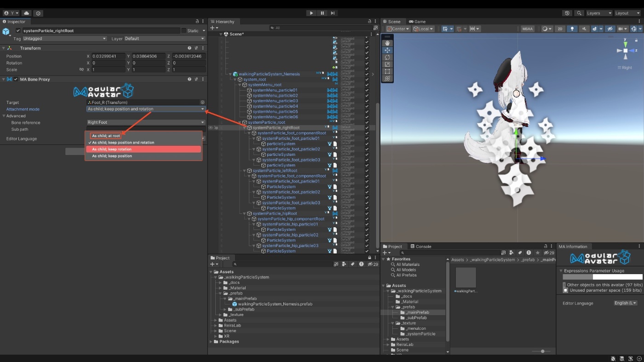Open the Layout dropdown in top bar

coord(627,13)
